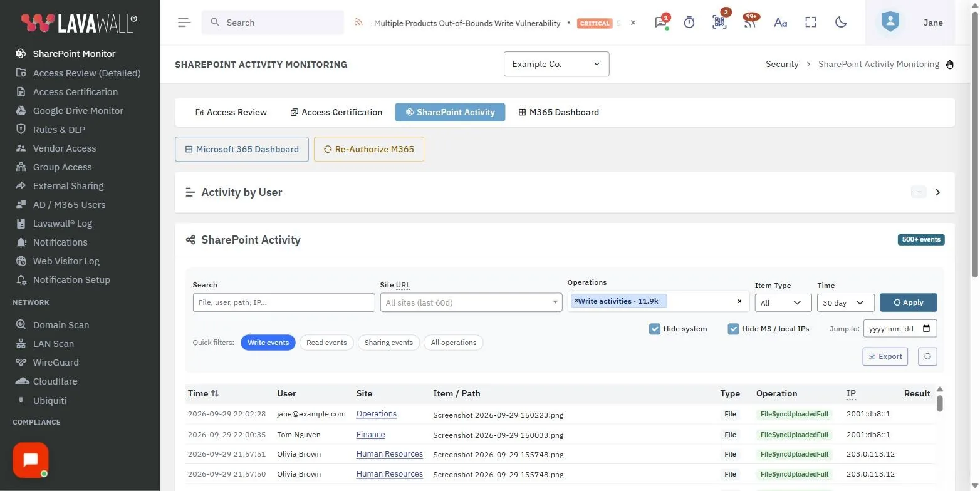Click the Re-Authorize M365 button
Screen dimensions: 980x491
point(369,149)
